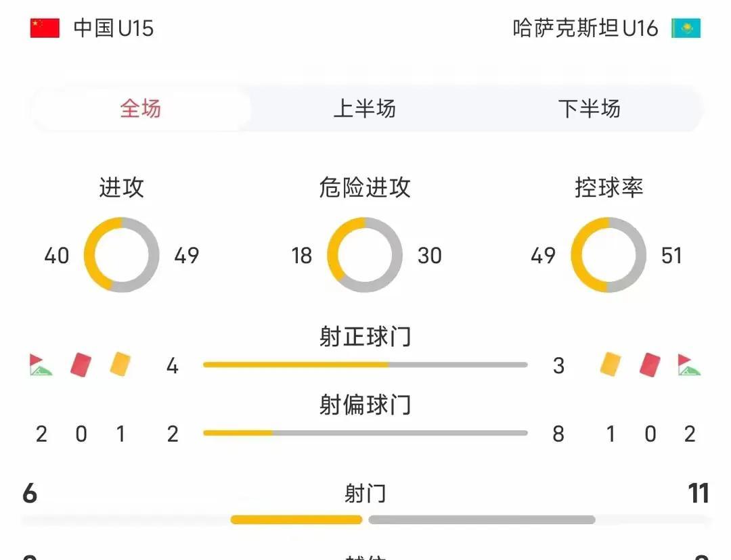Click the 危险进攻 dangerous attack donut chart
This screenshot has height=560, width=731.
pos(365,255)
